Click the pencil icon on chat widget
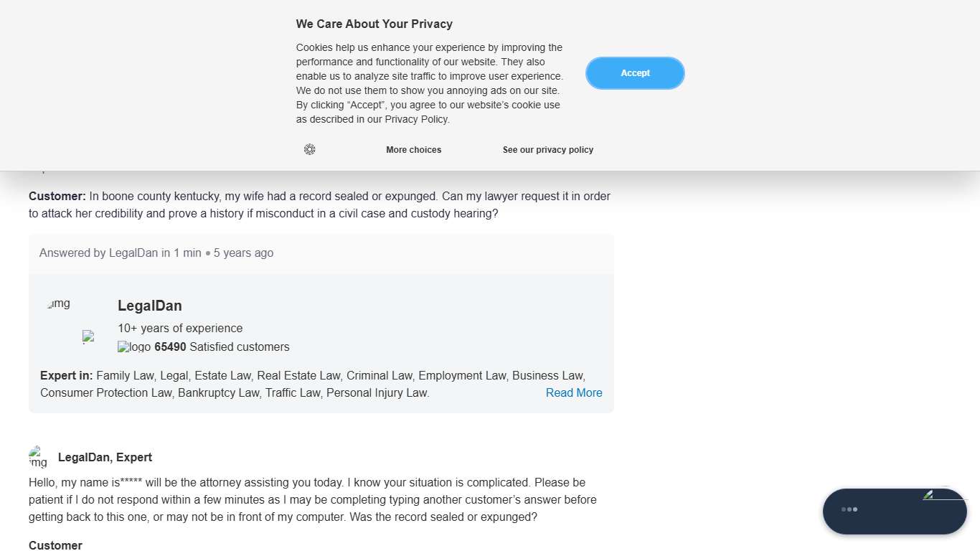 click(x=928, y=495)
